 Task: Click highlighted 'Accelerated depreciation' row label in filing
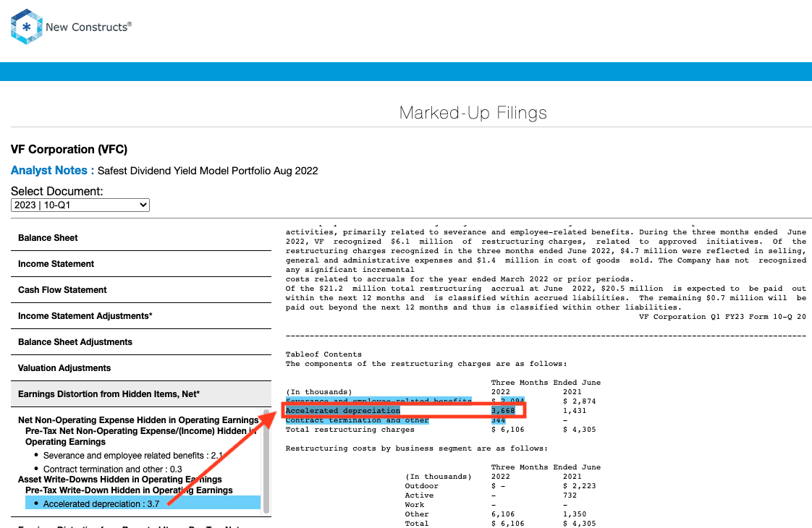343,411
